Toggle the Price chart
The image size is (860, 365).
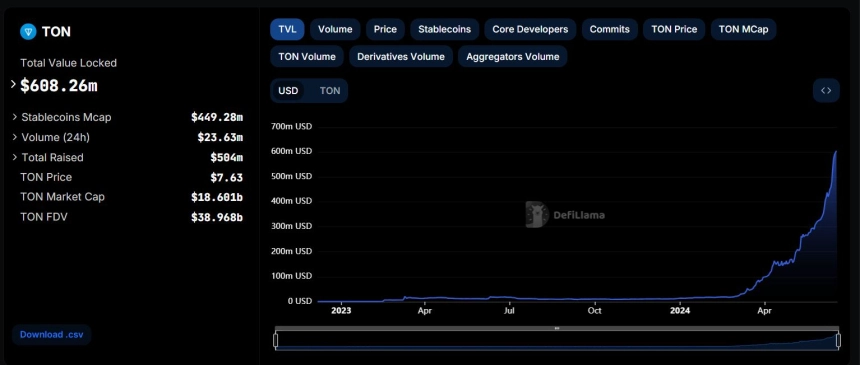(385, 29)
